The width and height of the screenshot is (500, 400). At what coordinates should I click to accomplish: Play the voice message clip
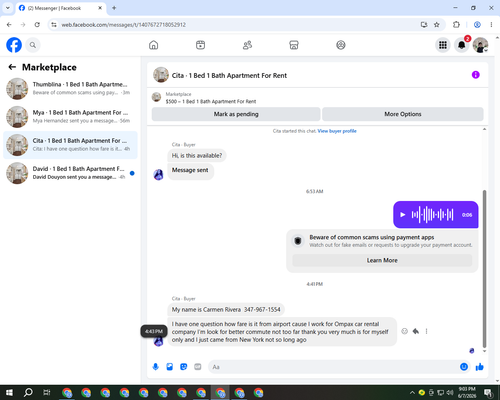pos(403,215)
